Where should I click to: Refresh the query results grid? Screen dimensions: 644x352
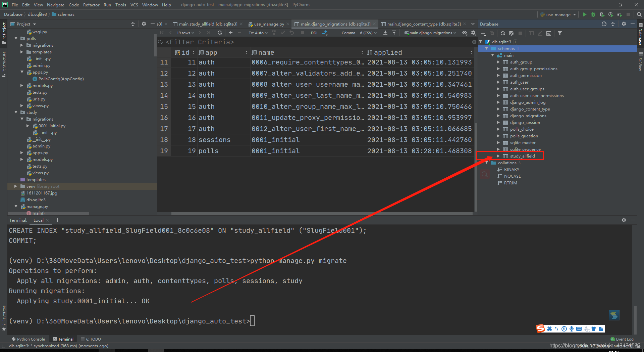[x=219, y=33]
